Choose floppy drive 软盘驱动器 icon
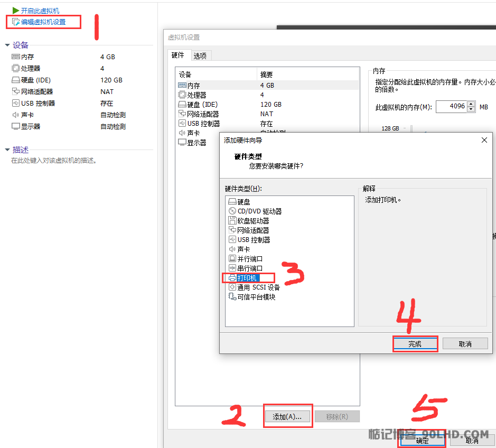496x448 pixels. [232, 220]
